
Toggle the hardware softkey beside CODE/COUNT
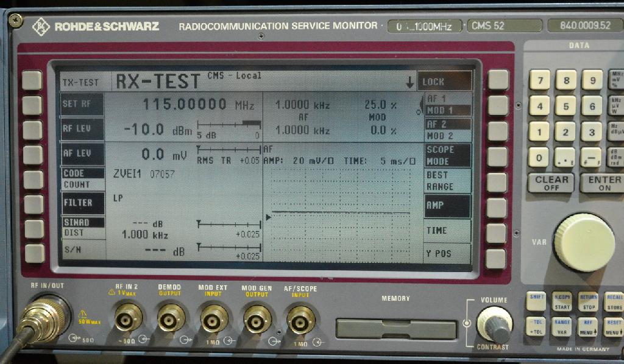(34, 180)
